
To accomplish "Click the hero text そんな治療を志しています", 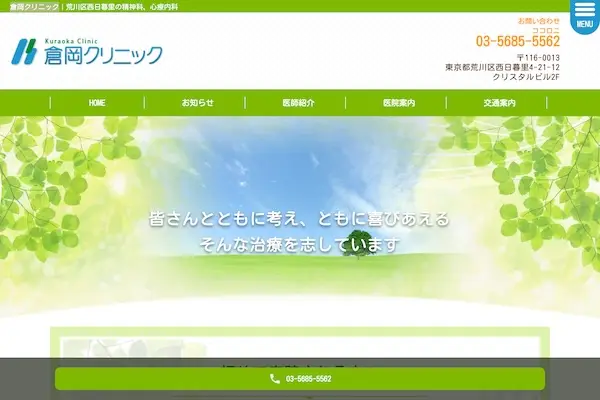I will (x=299, y=245).
